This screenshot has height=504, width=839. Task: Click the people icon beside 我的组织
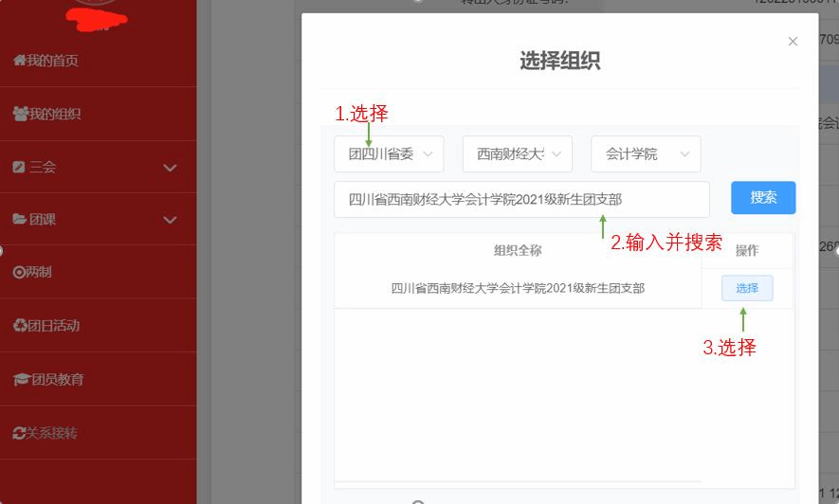click(20, 114)
